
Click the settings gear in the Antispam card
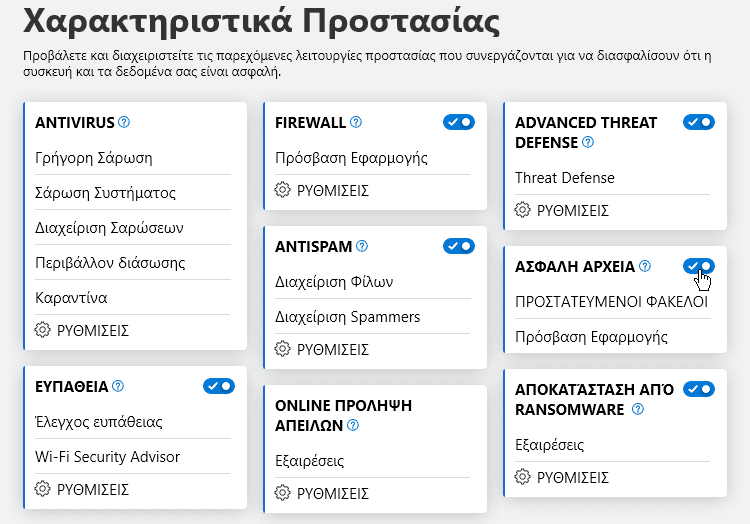pos(282,349)
